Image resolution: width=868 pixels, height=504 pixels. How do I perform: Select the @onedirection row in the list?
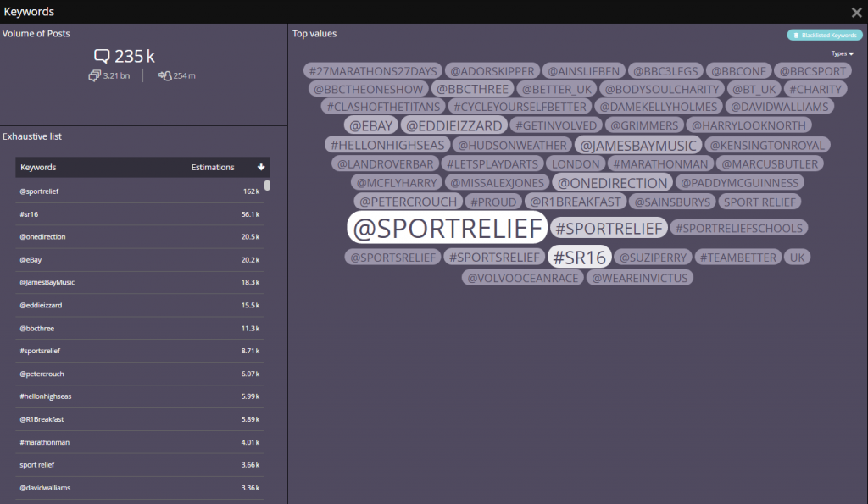coord(140,237)
